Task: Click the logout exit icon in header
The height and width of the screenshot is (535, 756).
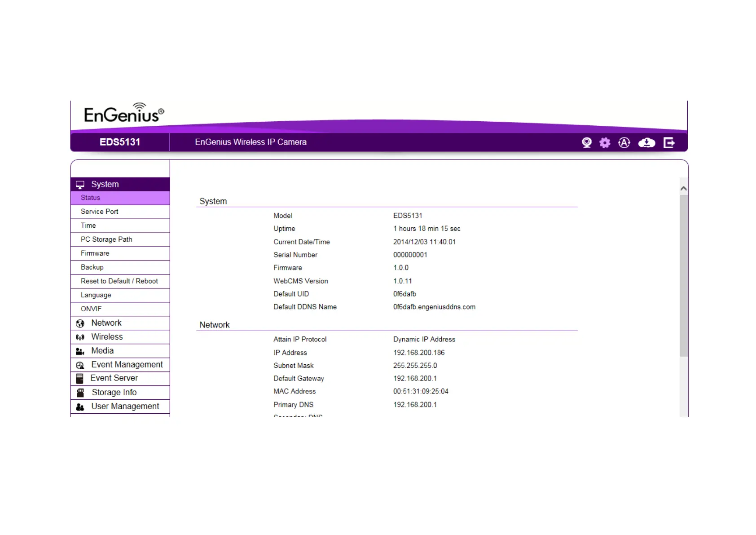Action: (x=669, y=143)
